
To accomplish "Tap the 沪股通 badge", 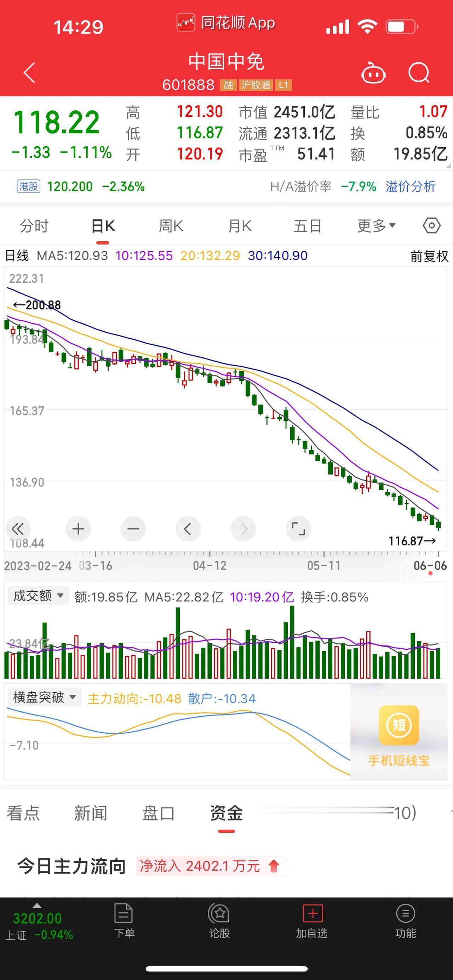I will 256,85.
